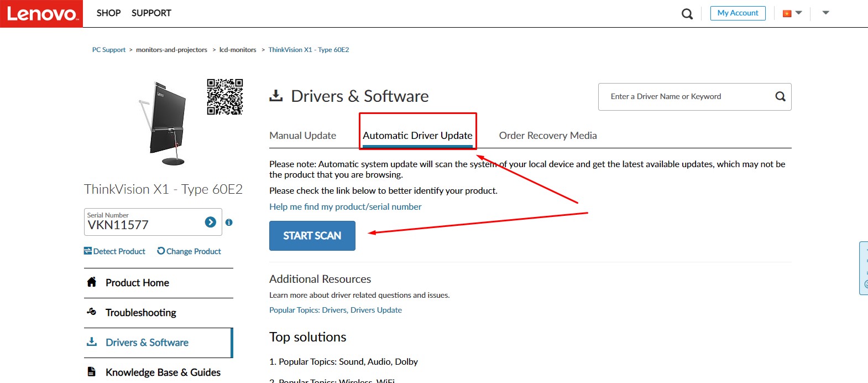This screenshot has width=868, height=383.
Task: Go to Product Home in the sidebar
Action: pyautogui.click(x=137, y=283)
